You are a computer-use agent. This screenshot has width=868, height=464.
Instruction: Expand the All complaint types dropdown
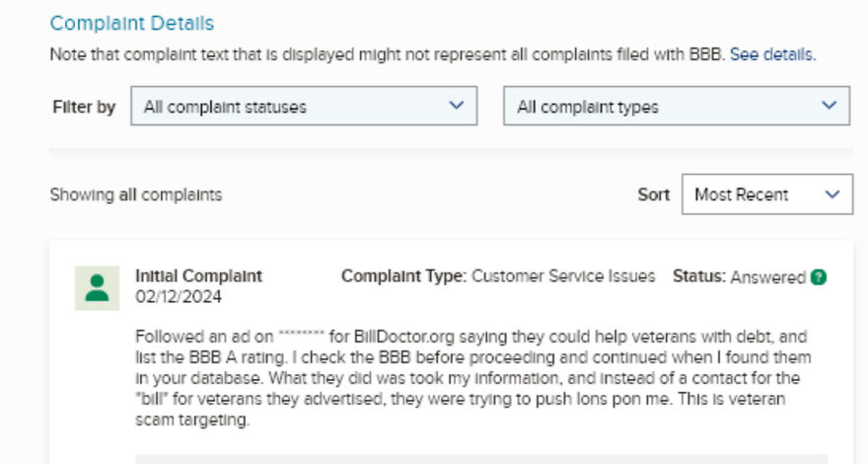pyautogui.click(x=676, y=107)
